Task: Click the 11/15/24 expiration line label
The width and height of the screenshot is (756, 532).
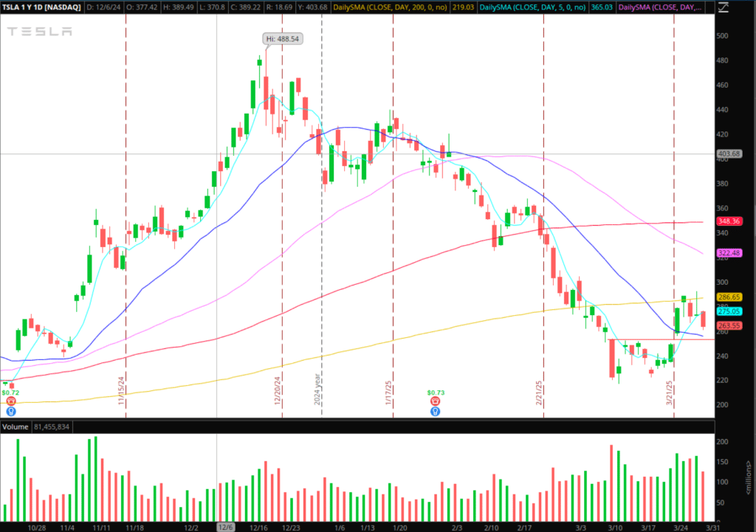Action: click(122, 390)
